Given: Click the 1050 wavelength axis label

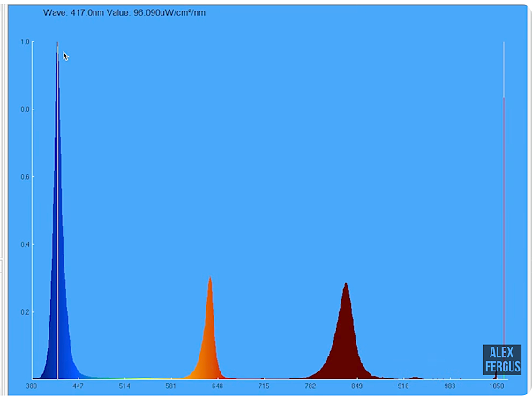Looking at the screenshot, I should tap(497, 386).
